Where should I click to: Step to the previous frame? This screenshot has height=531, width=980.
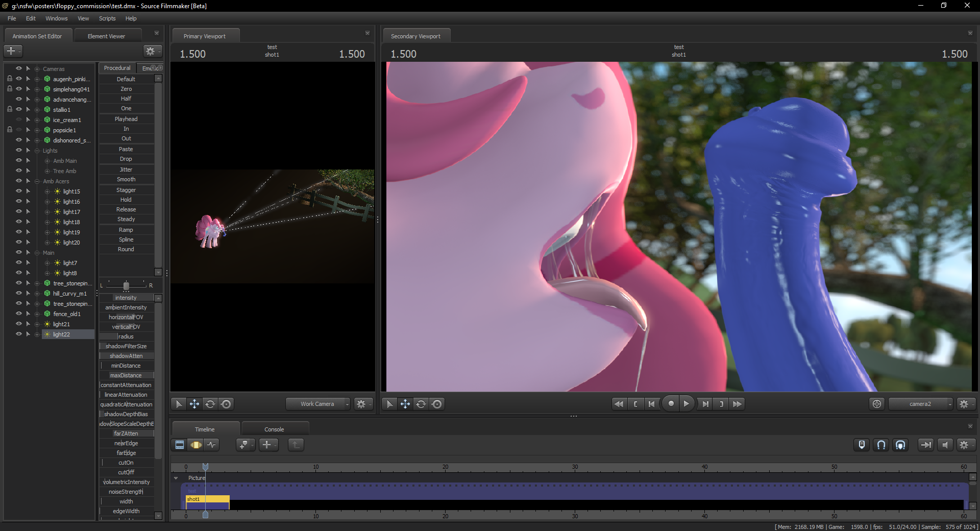point(651,404)
